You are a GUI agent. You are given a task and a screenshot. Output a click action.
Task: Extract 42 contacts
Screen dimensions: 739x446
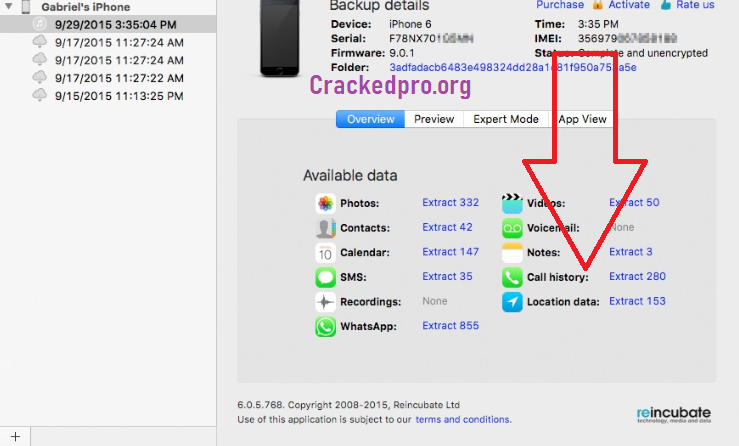click(447, 227)
